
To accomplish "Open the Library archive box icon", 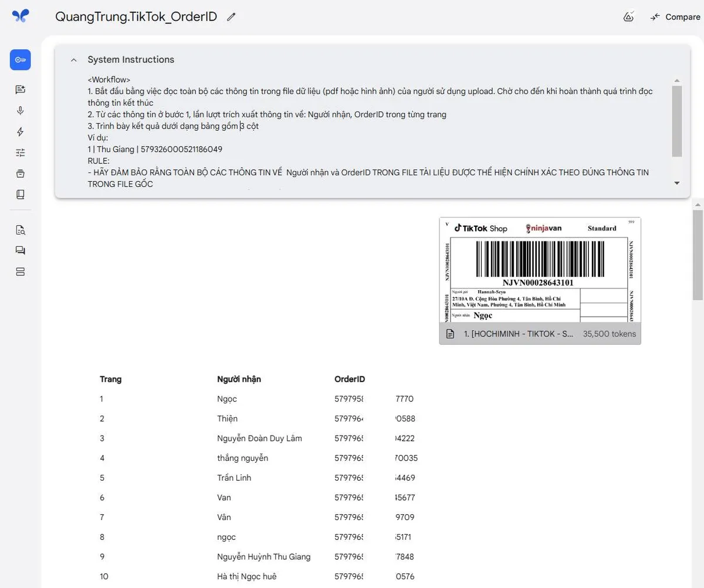I will point(21,174).
